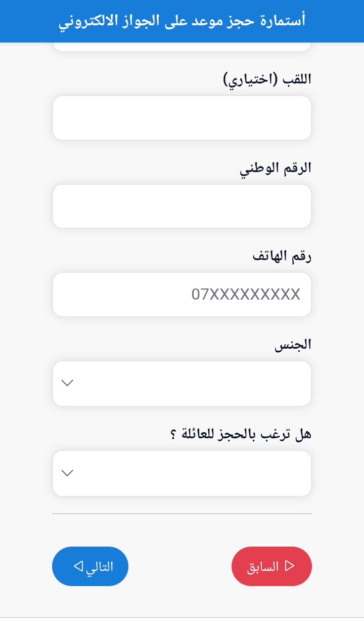The width and height of the screenshot is (364, 621).
Task: Click the 07XXXXXXXXX placeholder text
Action: point(246,295)
